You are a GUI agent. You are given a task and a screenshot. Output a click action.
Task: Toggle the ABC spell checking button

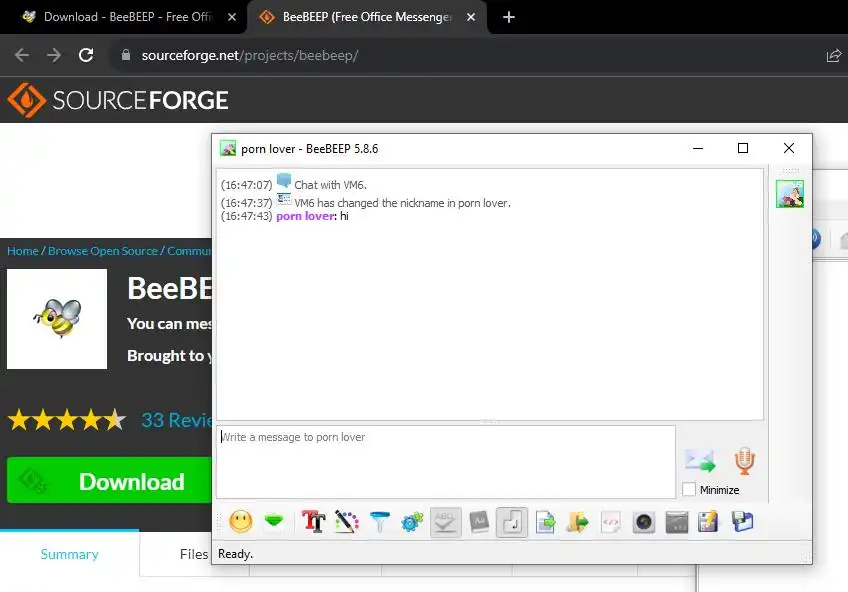pyautogui.click(x=446, y=522)
